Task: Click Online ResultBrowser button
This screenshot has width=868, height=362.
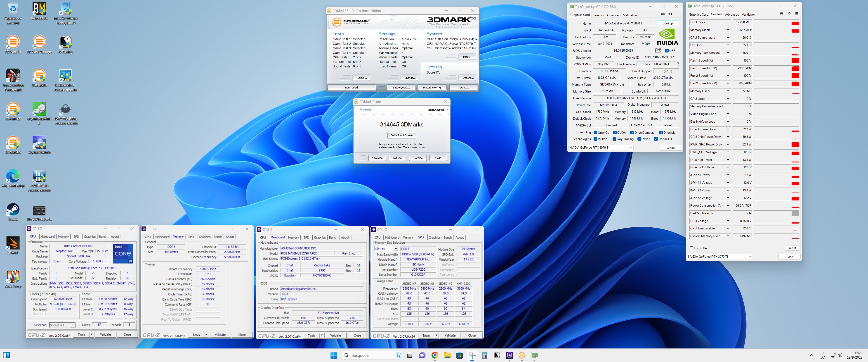Action: 402,135
